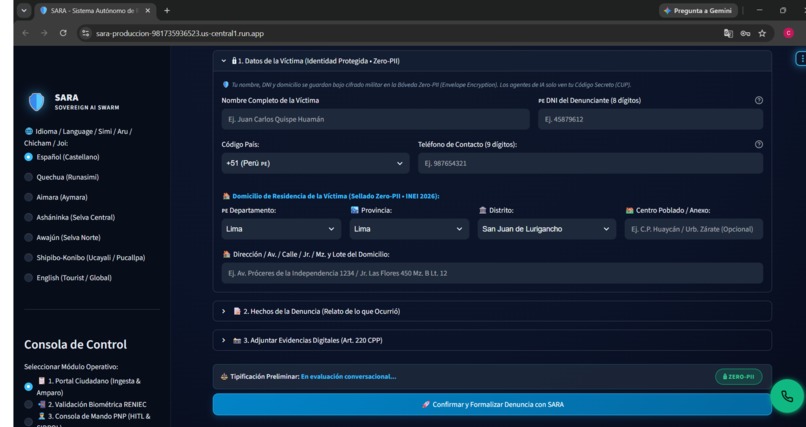Open the Departamento dropdown showing Lima
Image resolution: width=806 pixels, height=427 pixels.
281,229
